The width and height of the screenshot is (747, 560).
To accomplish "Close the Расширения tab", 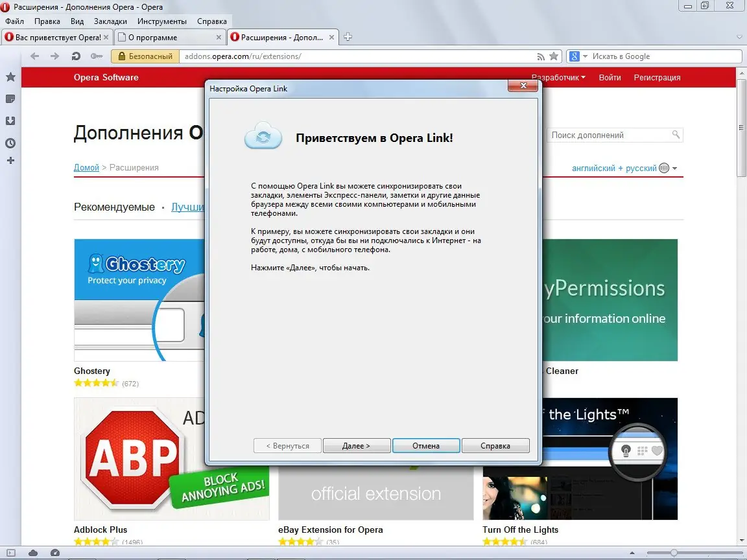I will (x=331, y=37).
